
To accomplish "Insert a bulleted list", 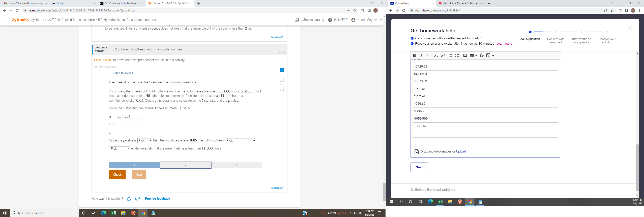I will click(457, 55).
